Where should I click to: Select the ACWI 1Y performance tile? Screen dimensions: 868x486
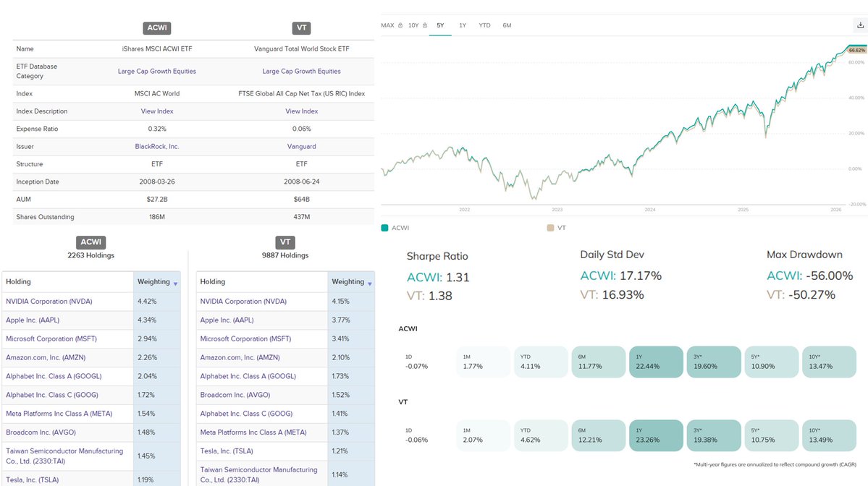[655, 361]
